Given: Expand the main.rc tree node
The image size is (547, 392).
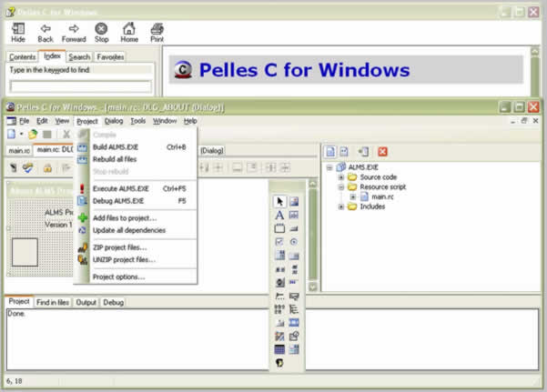Looking at the screenshot, I should [x=353, y=196].
